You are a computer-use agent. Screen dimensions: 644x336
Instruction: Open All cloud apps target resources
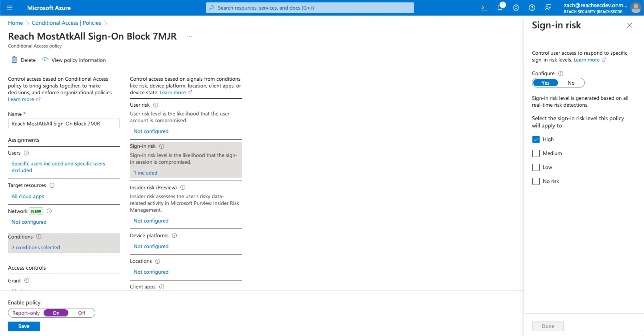click(28, 196)
